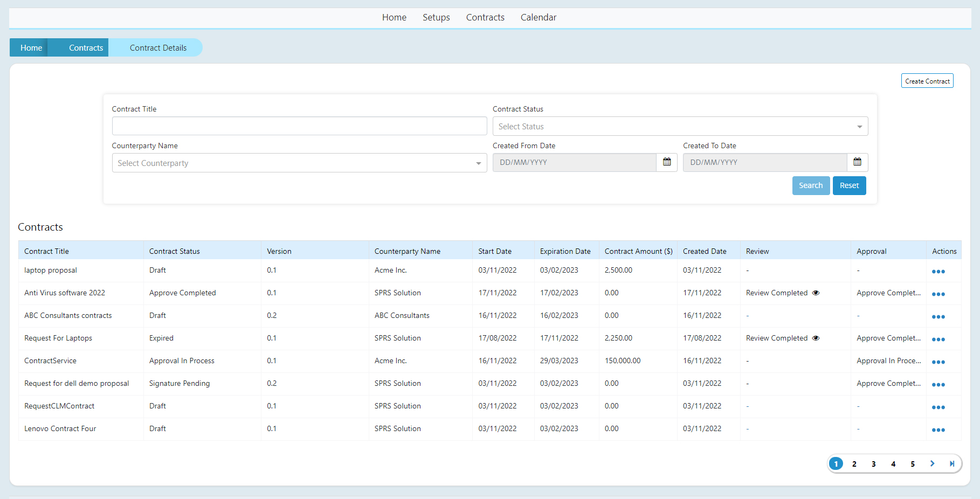This screenshot has height=499, width=980.
Task: Expand the Select Counterparty dropdown
Action: (x=299, y=163)
